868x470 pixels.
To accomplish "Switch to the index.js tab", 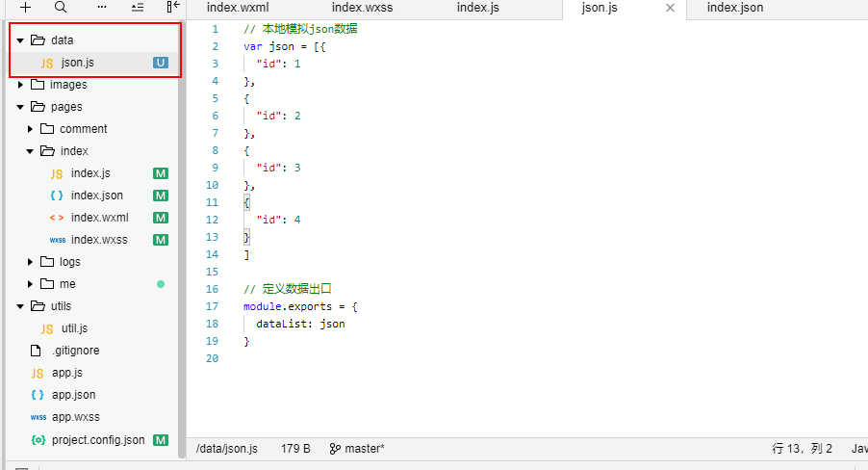I will (478, 8).
